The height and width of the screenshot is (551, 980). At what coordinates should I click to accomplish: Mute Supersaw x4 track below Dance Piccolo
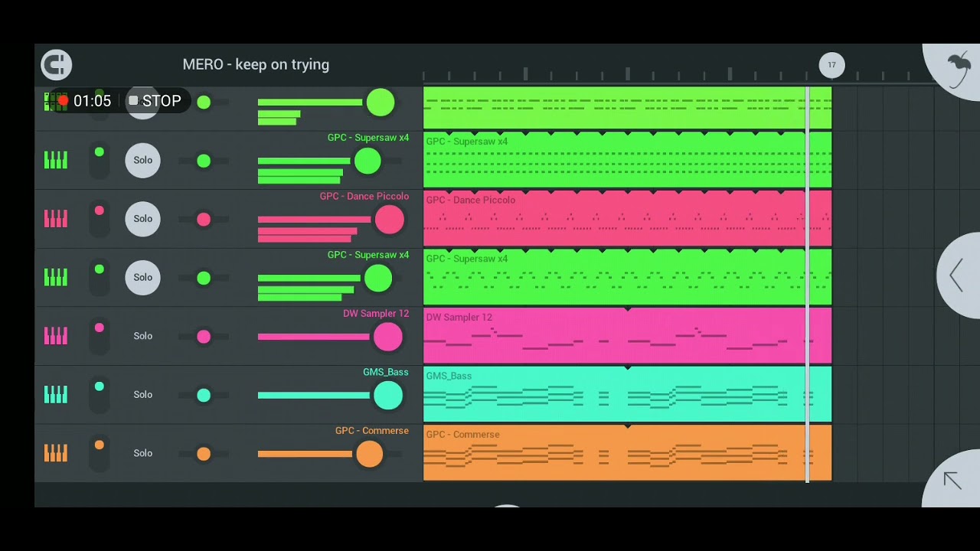(x=100, y=277)
